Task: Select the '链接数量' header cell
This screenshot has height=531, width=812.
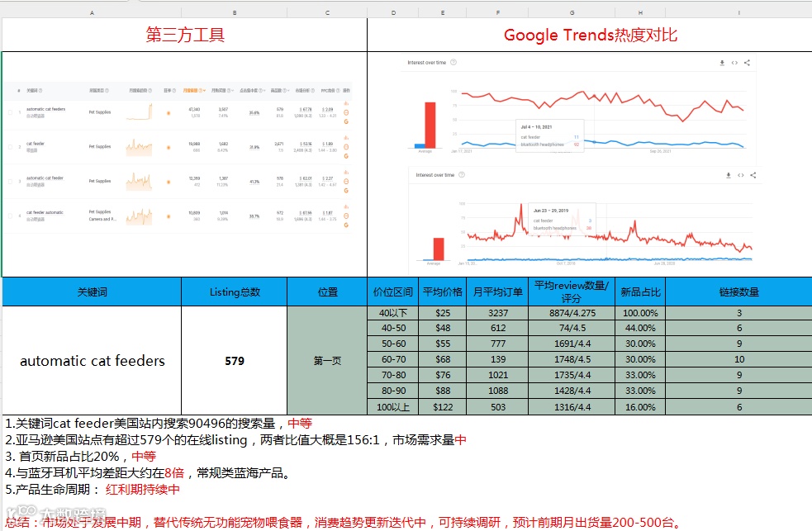Action: 739,292
